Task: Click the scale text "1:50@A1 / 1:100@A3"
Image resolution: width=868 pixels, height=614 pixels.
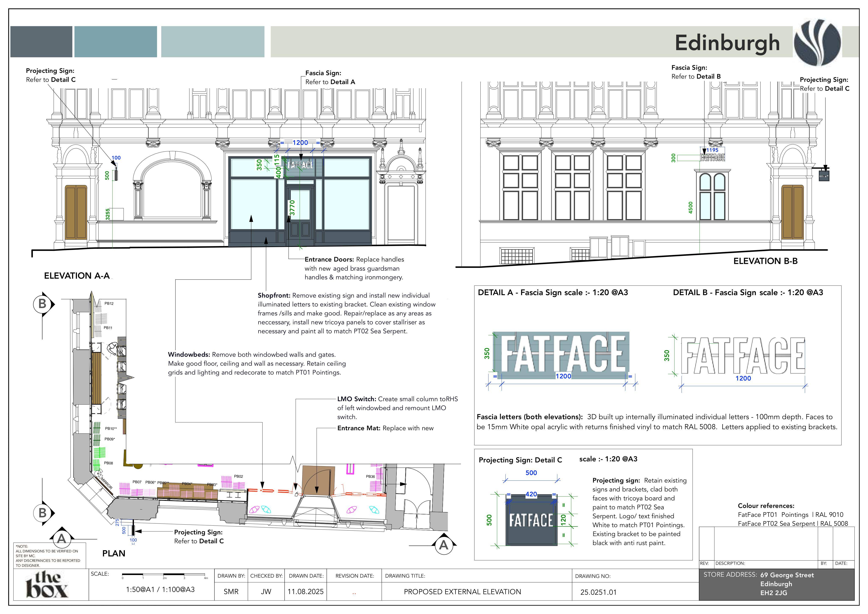Action: pos(160,589)
